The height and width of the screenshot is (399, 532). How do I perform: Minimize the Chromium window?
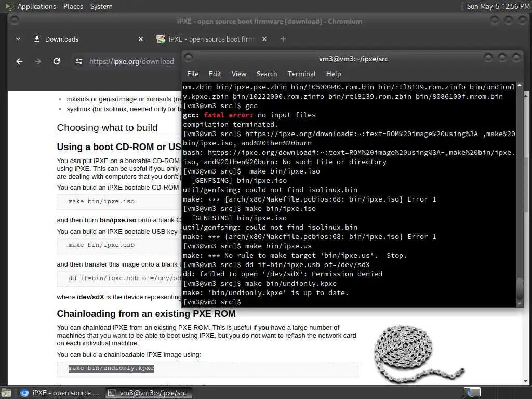pyautogui.click(x=495, y=20)
